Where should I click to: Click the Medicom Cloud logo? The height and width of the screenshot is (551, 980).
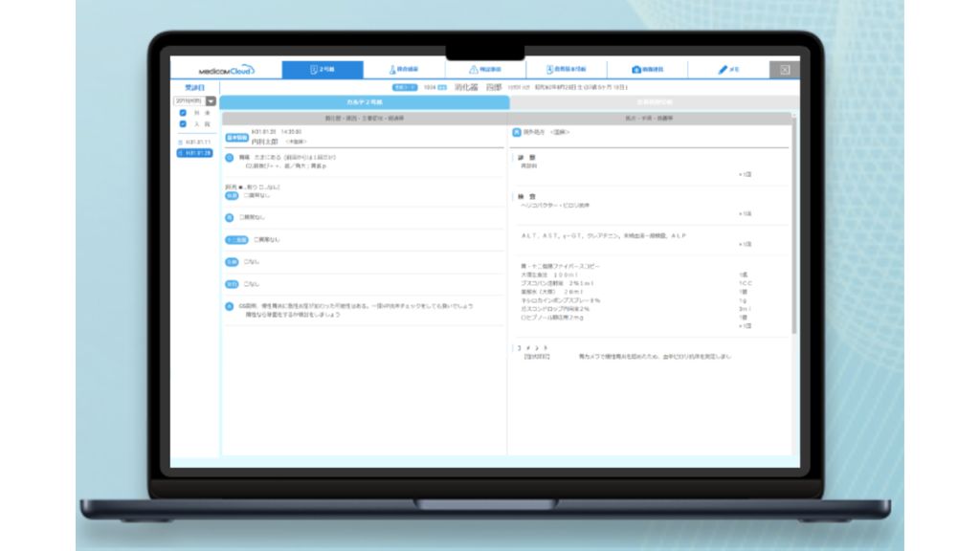[x=226, y=70]
